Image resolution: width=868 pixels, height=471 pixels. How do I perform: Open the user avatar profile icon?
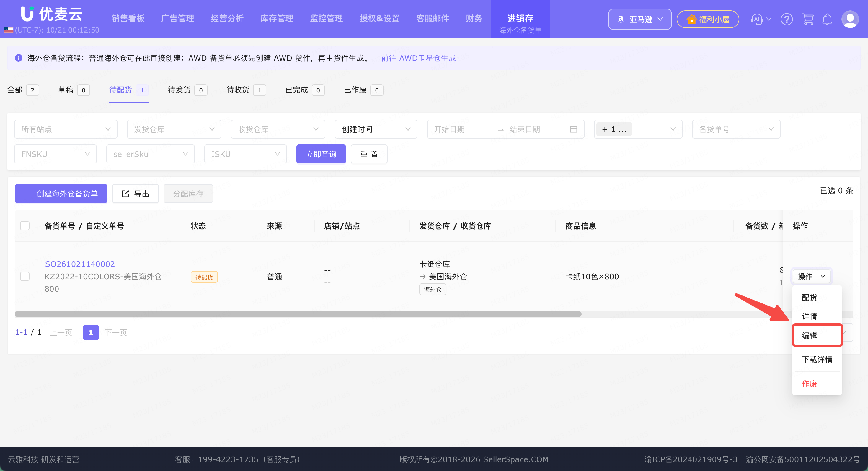point(850,19)
